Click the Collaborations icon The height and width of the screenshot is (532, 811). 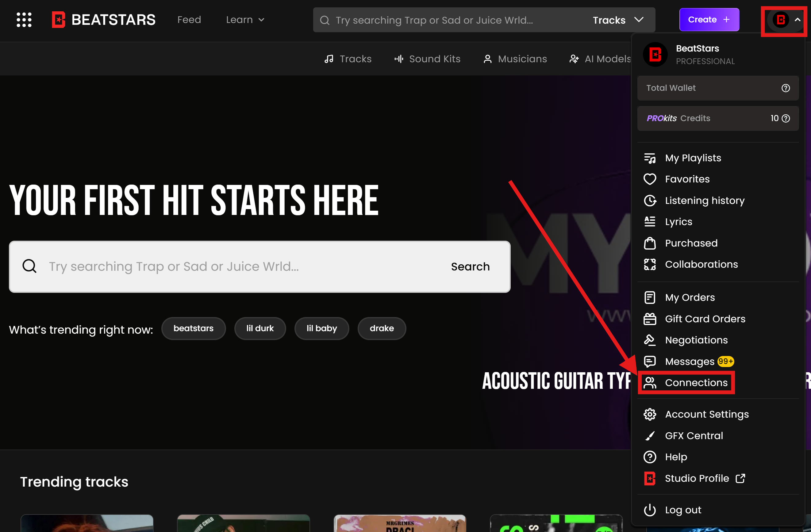click(649, 264)
